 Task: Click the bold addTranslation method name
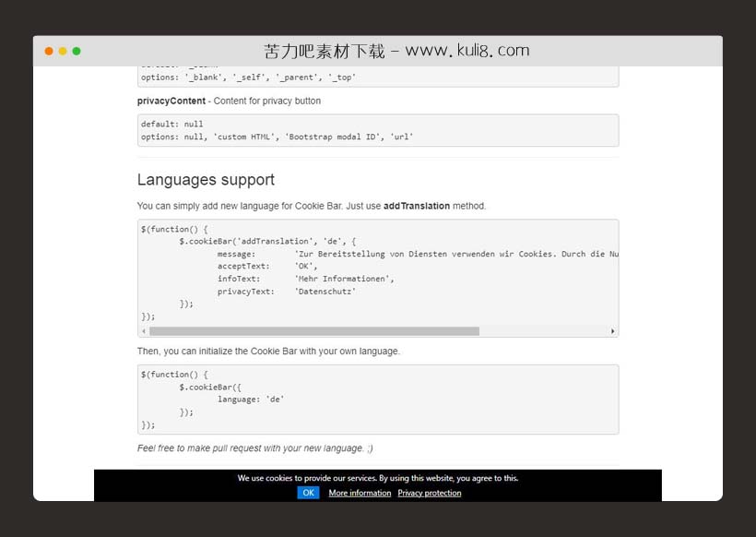tap(417, 206)
